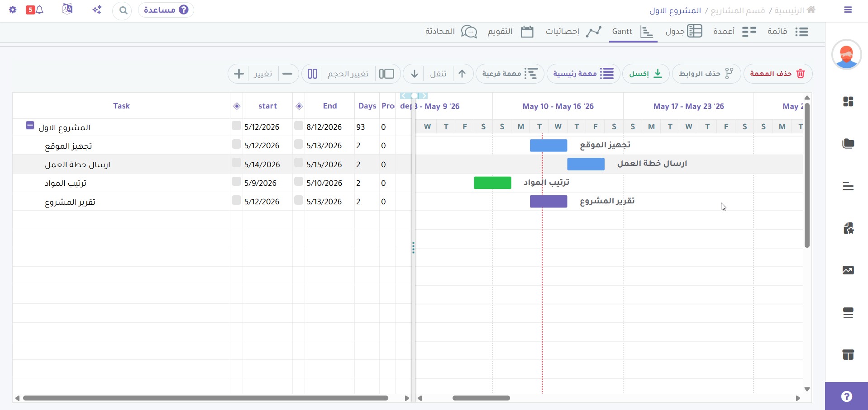The height and width of the screenshot is (410, 868).
Task: Toggle end checkbox for المشروع الاول
Action: coord(298,126)
